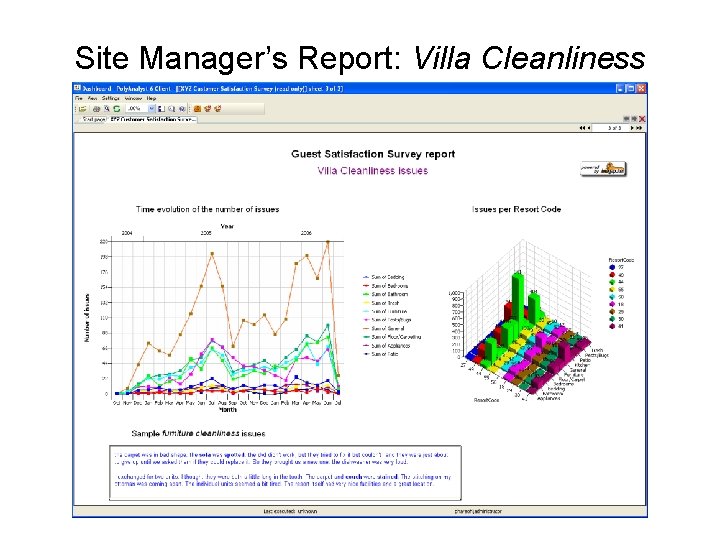
Task: Click the Sum of General legend entry
Action: coord(383,328)
